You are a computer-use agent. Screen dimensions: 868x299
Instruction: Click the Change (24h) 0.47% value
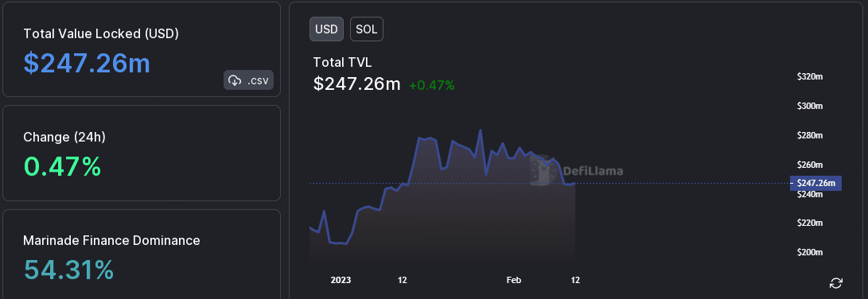62,166
